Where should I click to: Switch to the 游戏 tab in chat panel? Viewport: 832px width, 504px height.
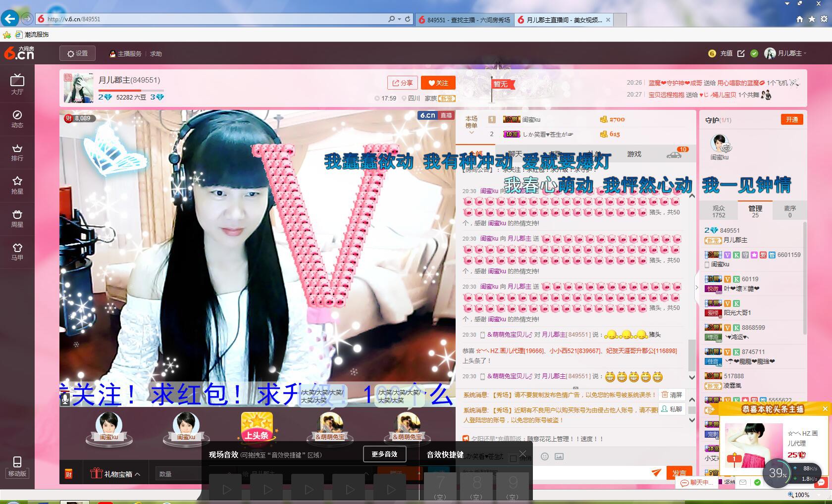634,154
